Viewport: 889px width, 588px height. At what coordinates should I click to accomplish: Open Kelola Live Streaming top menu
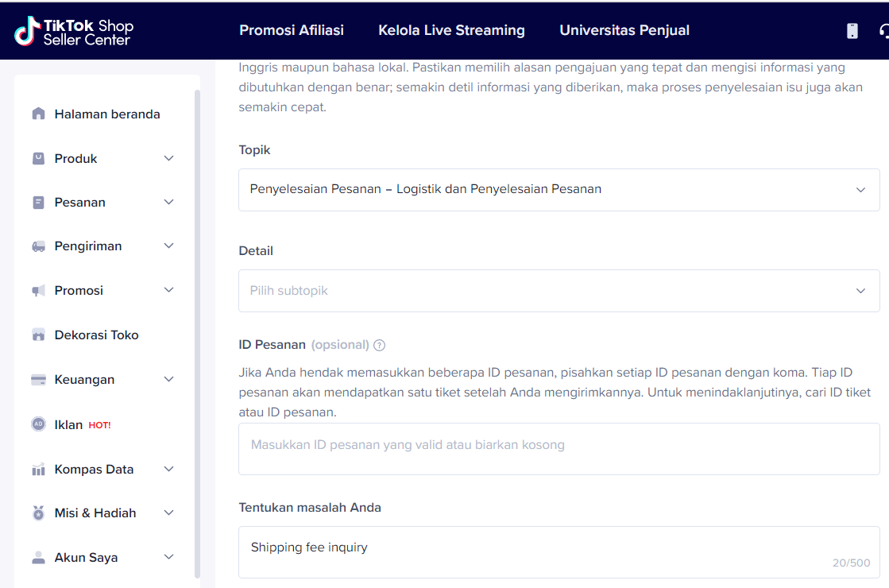451,30
